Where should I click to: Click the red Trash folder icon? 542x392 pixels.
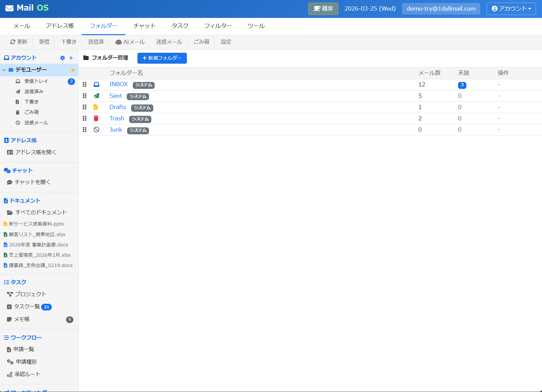(x=96, y=118)
